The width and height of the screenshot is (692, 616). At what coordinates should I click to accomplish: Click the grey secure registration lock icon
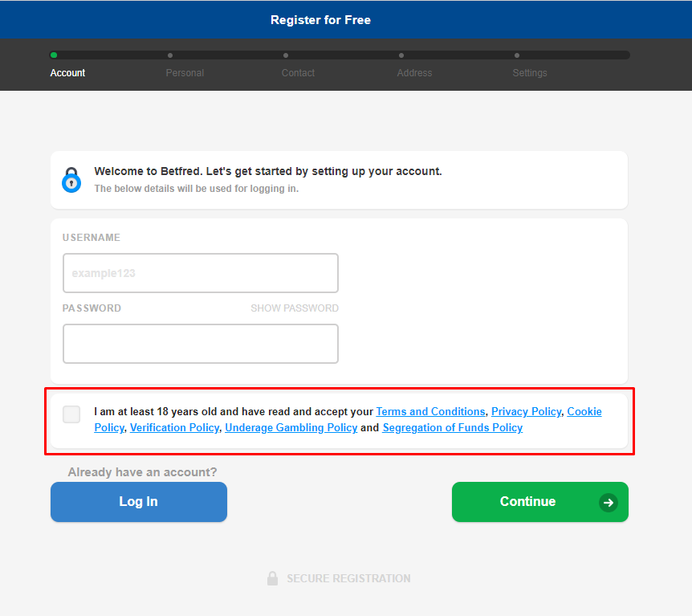point(273,578)
